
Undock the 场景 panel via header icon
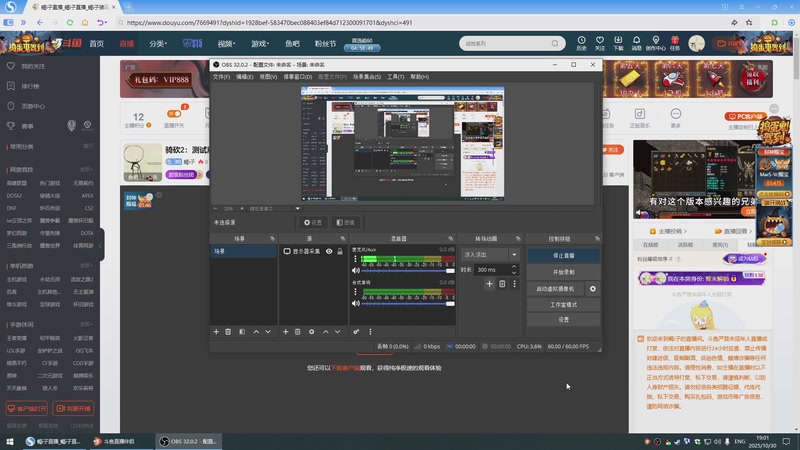[x=272, y=238]
